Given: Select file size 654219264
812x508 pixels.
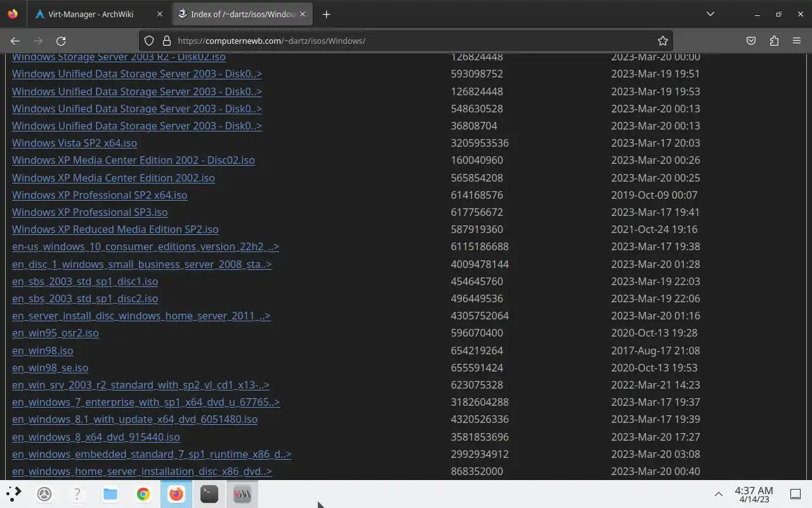Looking at the screenshot, I should [x=477, y=351].
